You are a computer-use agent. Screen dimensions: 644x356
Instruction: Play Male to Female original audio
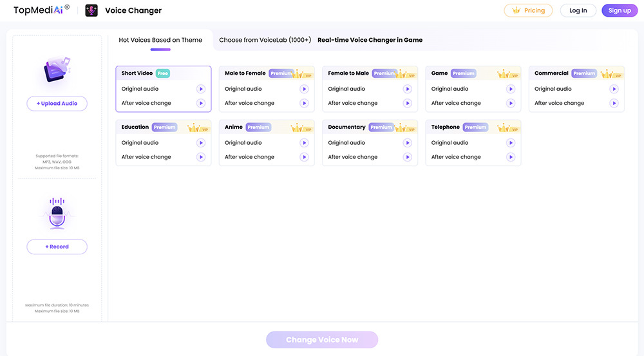click(304, 89)
